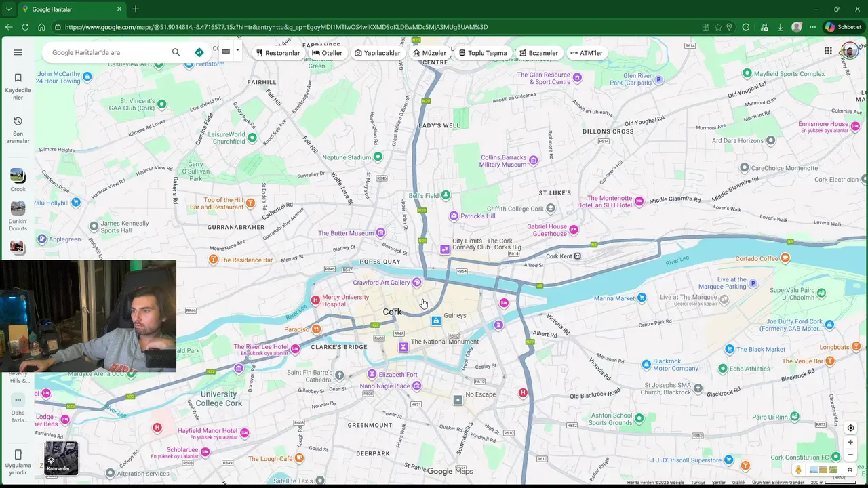Switch to the Google Haritalar tab
Screen dimensions: 868x488
[71, 9]
